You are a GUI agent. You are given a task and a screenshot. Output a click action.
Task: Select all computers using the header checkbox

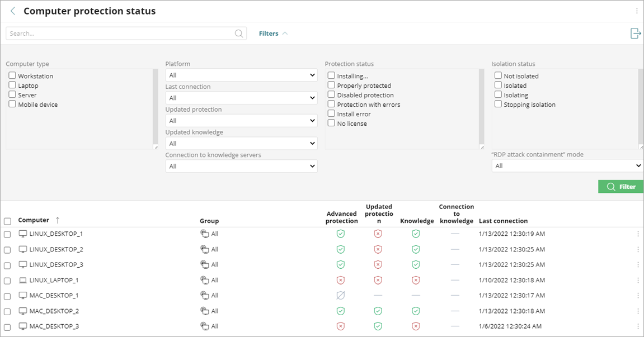(x=7, y=221)
